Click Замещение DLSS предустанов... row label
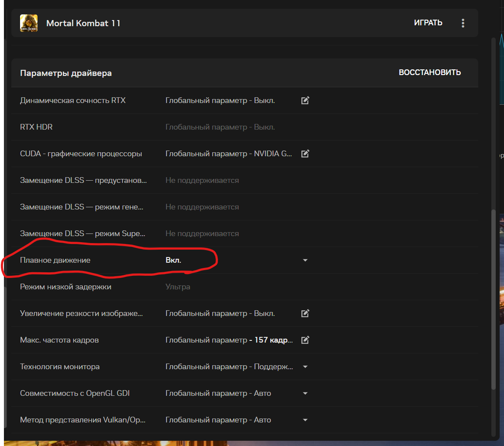Viewport: 504px width, 446px height. click(x=83, y=180)
